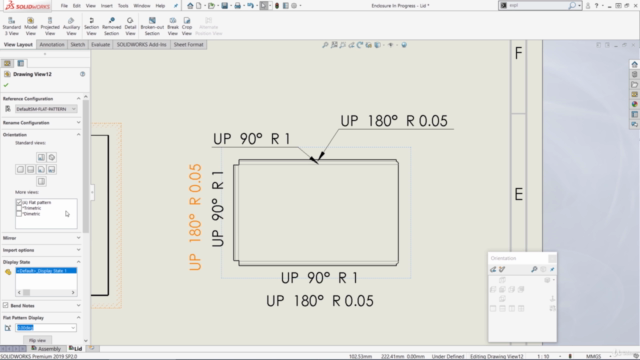Open a file from the quick toolbar
This screenshot has width=640, height=360.
[211, 6]
